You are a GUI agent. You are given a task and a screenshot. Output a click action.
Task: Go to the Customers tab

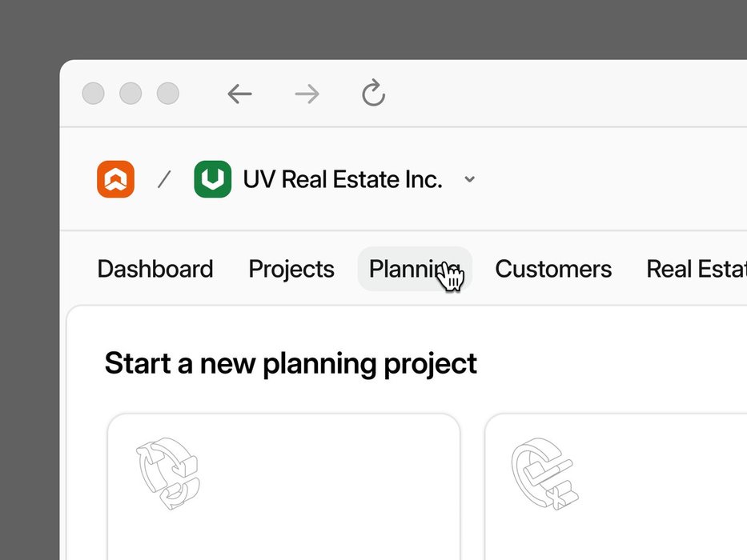coord(553,269)
